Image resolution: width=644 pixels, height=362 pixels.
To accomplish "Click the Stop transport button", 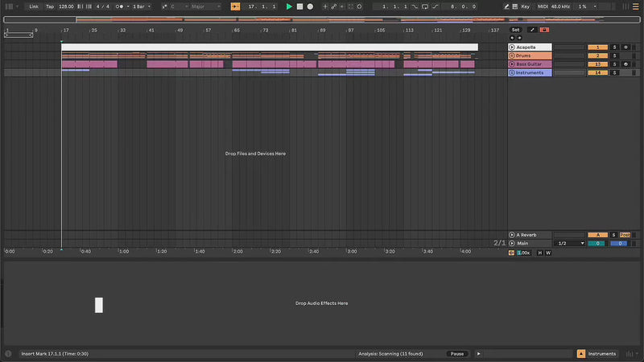I will [299, 6].
